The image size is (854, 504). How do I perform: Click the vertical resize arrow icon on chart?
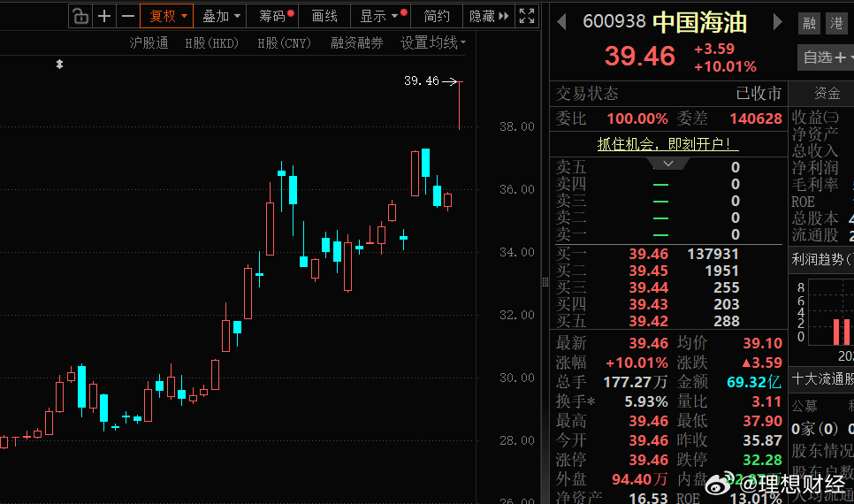tap(59, 65)
